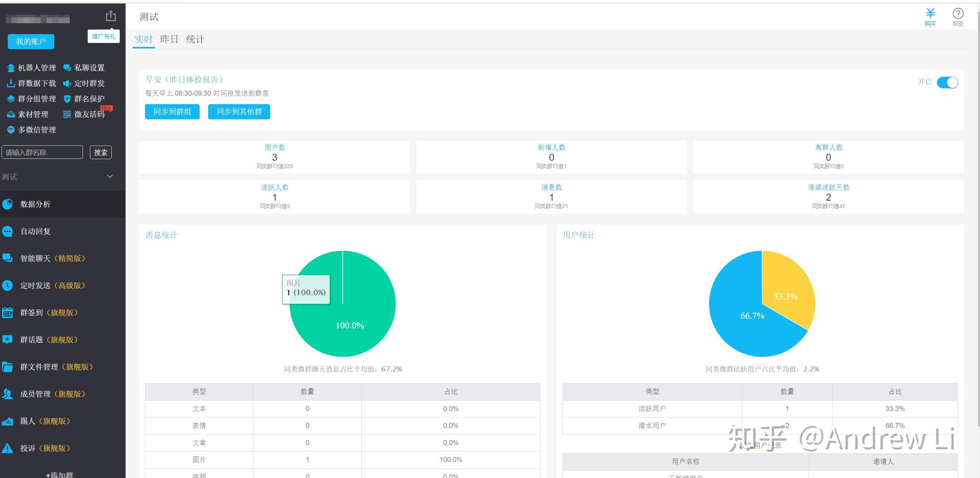Switch to the 统计 tab

pos(195,39)
